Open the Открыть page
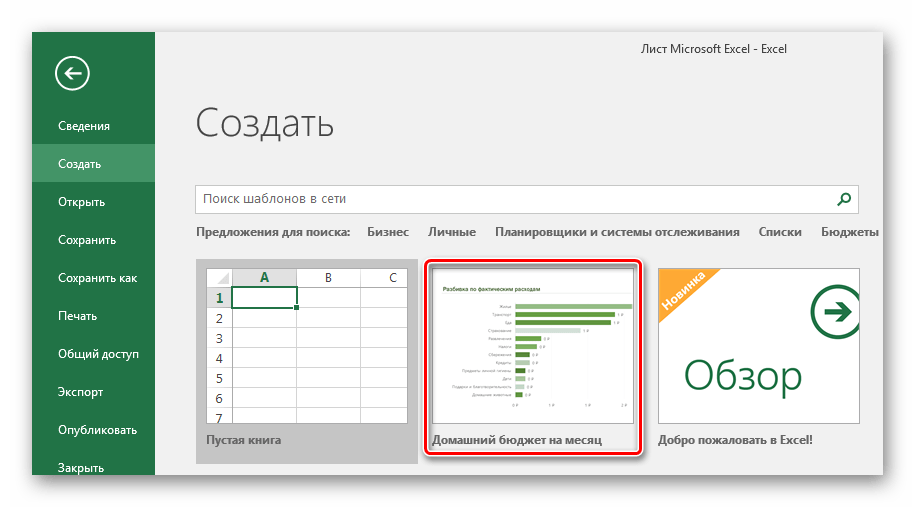 (82, 202)
